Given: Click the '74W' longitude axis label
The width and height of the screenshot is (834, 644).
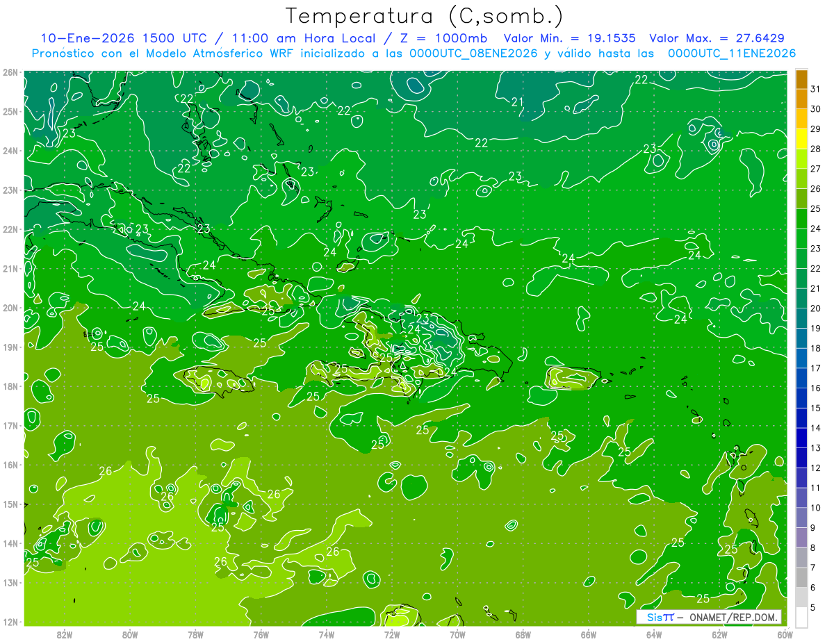Looking at the screenshot, I should 327,634.
